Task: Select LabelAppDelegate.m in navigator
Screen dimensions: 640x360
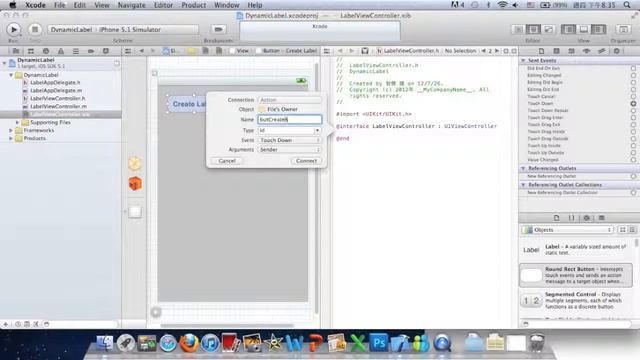Action: coord(56,91)
